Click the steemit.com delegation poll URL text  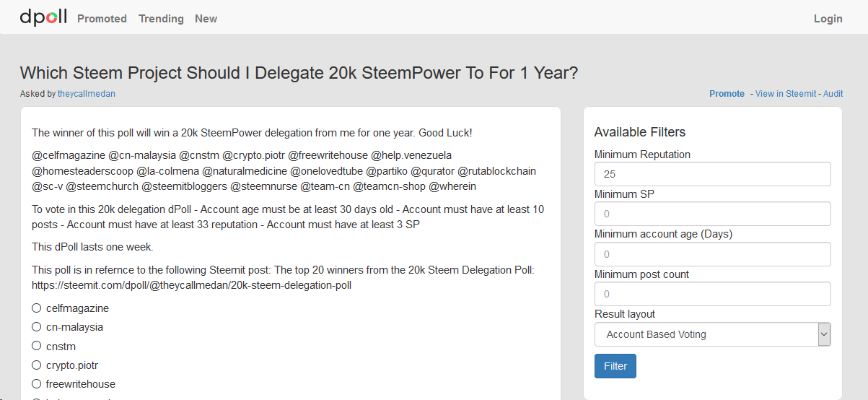(x=191, y=285)
